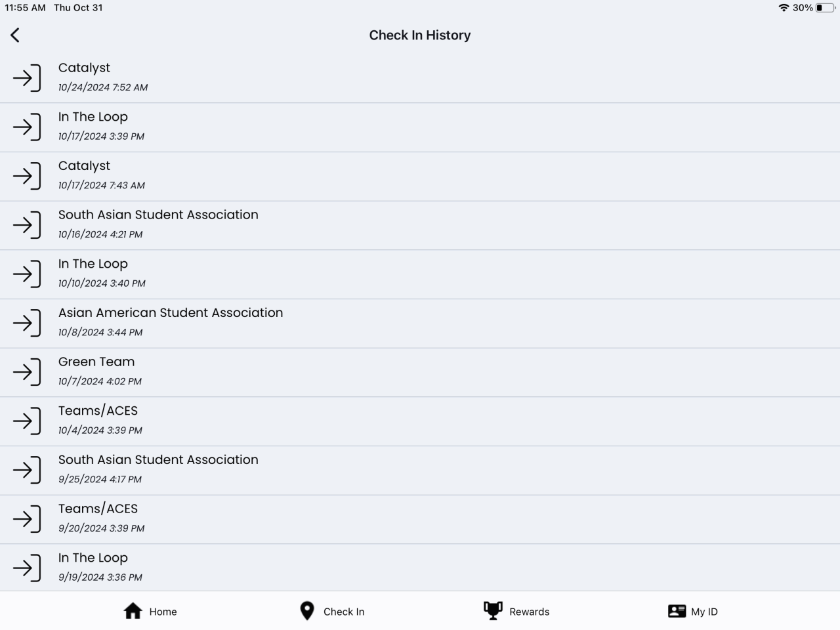
Task: Go to the My ID tab label
Action: point(704,612)
